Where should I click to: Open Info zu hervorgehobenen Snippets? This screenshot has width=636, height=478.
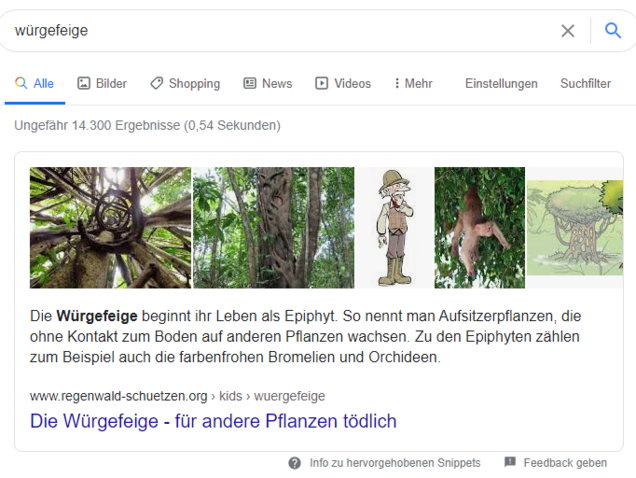pyautogui.click(x=395, y=463)
